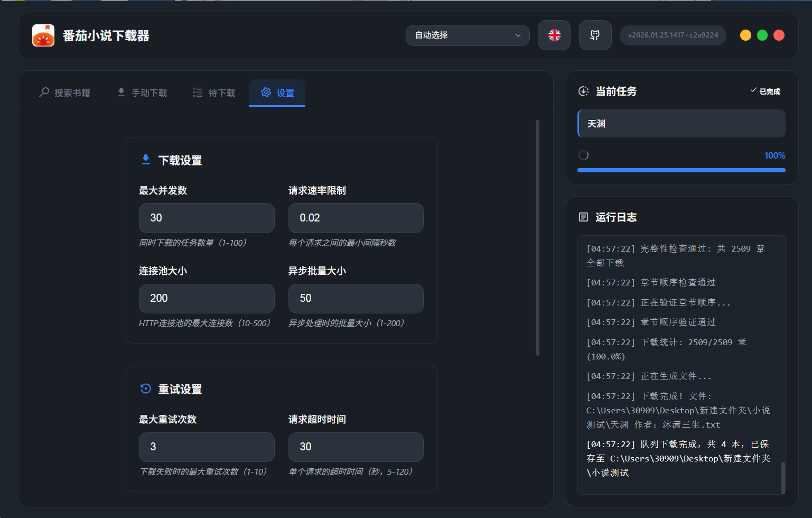Click the 100% progress text

click(774, 155)
